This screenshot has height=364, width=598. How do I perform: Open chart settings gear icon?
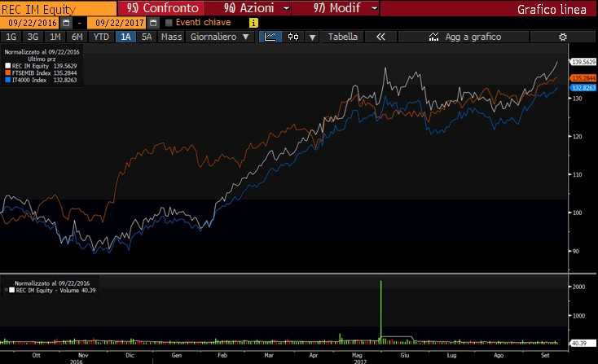click(563, 37)
